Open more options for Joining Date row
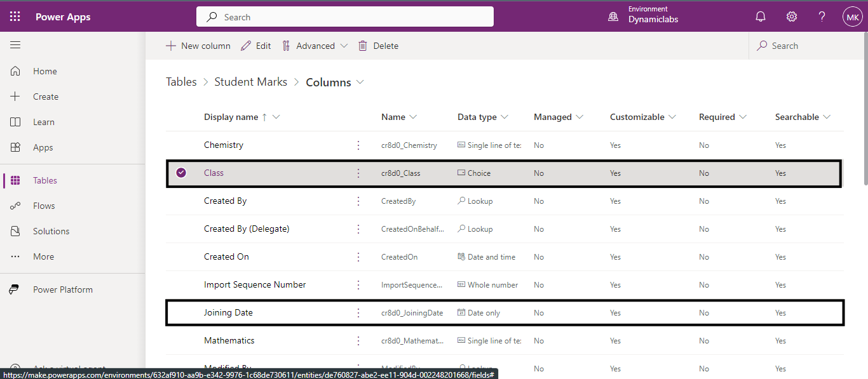The width and height of the screenshot is (868, 379). [x=358, y=313]
